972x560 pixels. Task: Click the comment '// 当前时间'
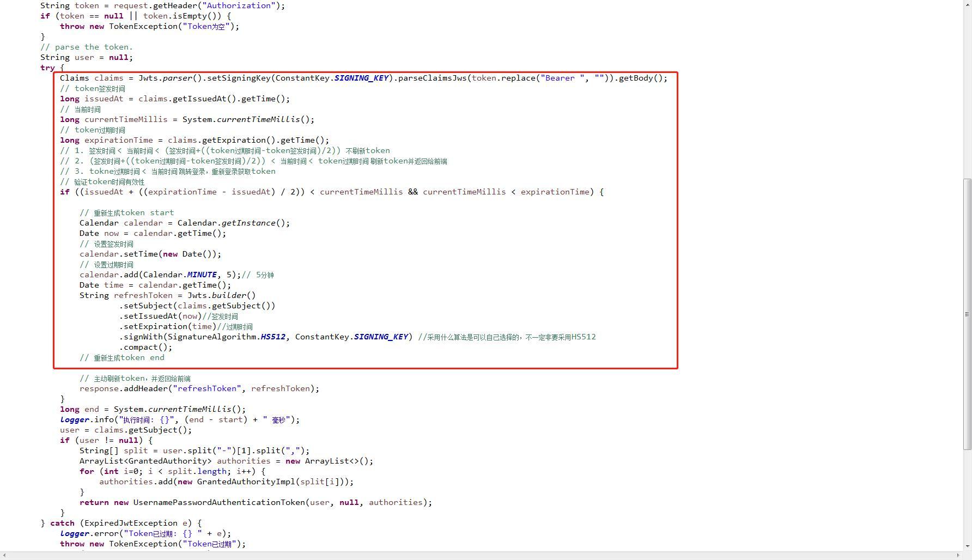[80, 109]
